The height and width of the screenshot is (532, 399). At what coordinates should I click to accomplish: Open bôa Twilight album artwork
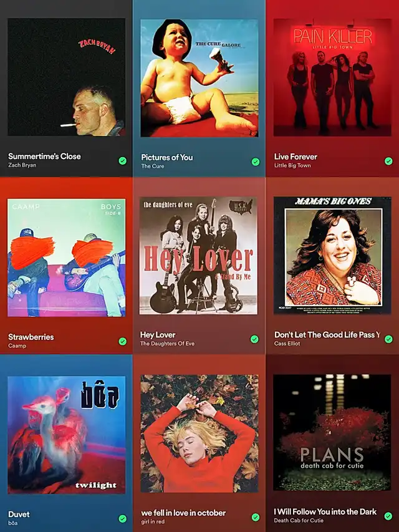click(67, 435)
